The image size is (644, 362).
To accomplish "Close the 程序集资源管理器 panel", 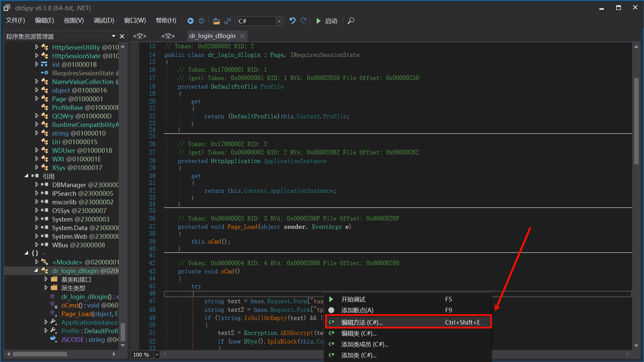I will [122, 36].
